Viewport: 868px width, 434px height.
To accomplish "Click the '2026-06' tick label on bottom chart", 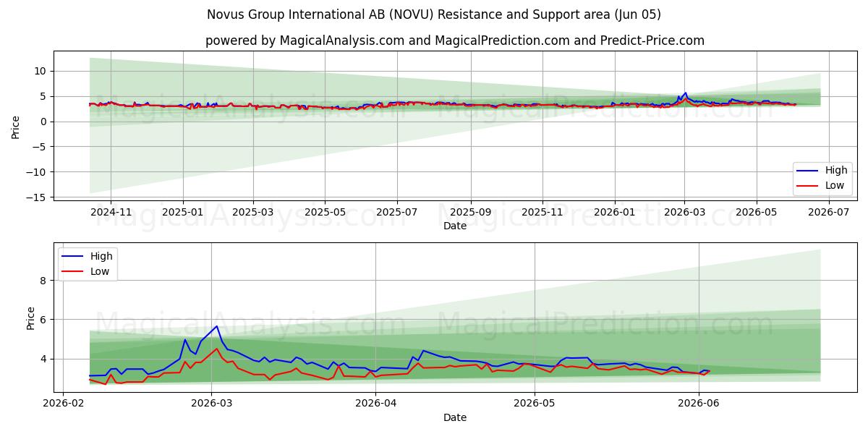I will coord(699,404).
